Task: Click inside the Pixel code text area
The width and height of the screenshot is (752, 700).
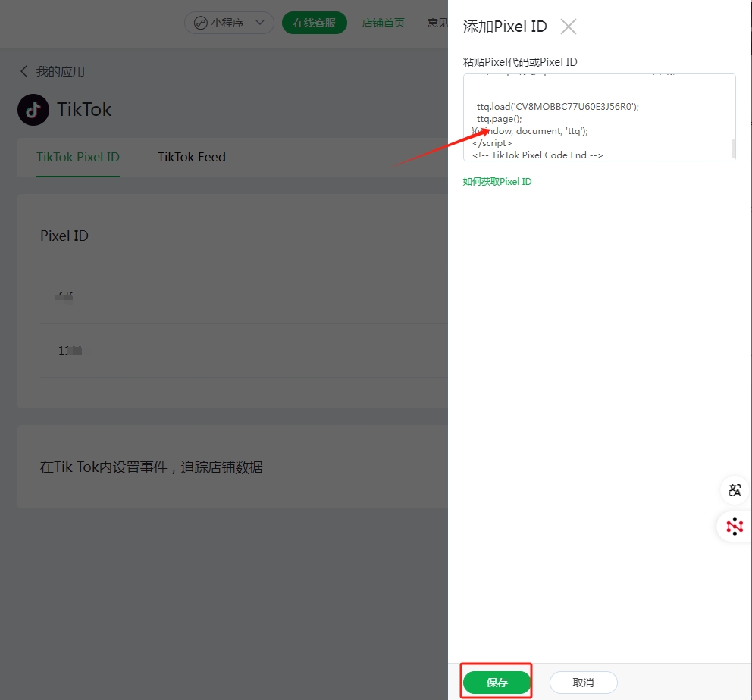Action: 599,117
